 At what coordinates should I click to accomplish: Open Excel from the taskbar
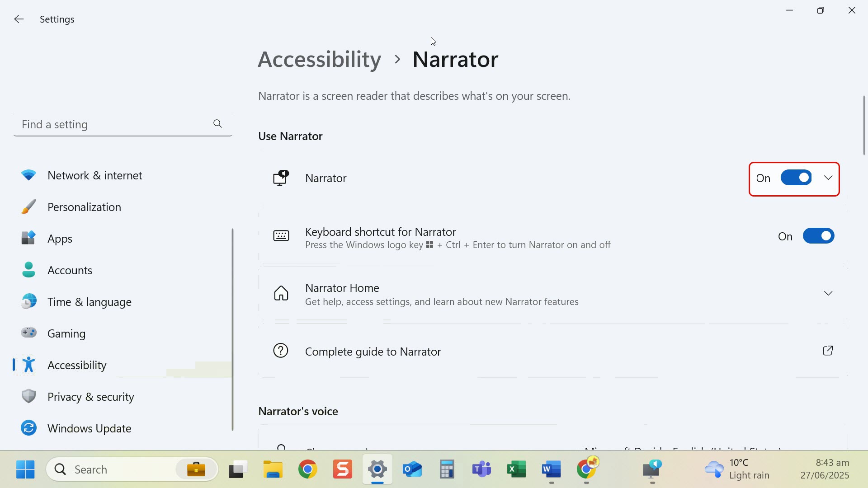click(x=517, y=469)
